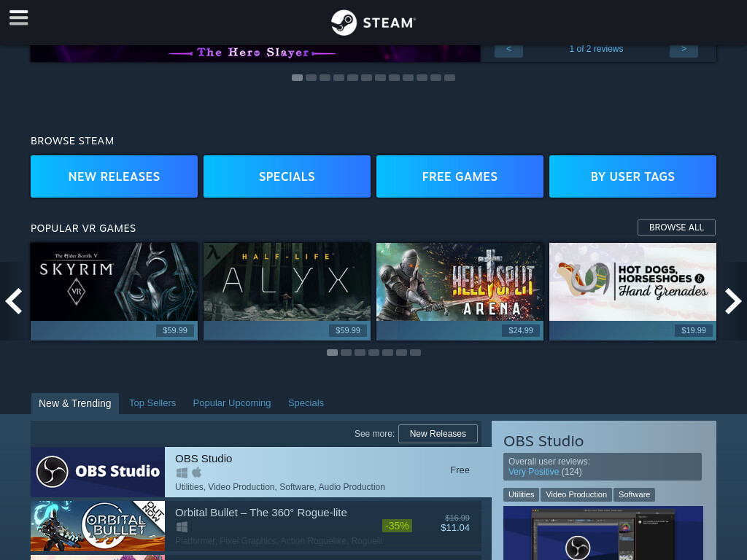Switch to the New & Trending tab

point(75,403)
